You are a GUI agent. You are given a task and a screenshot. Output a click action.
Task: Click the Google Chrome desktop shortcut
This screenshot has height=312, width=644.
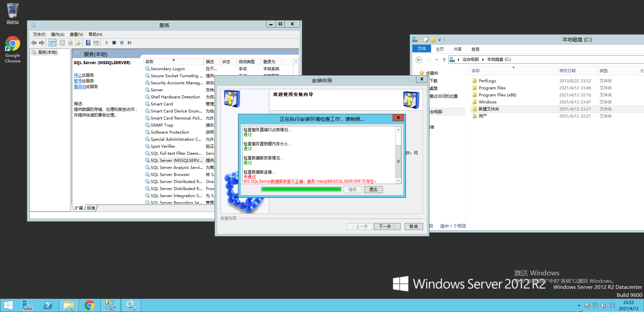[x=13, y=49]
